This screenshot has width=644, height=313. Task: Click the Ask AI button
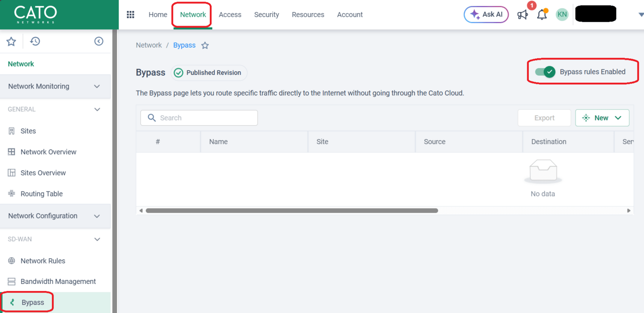pos(486,15)
